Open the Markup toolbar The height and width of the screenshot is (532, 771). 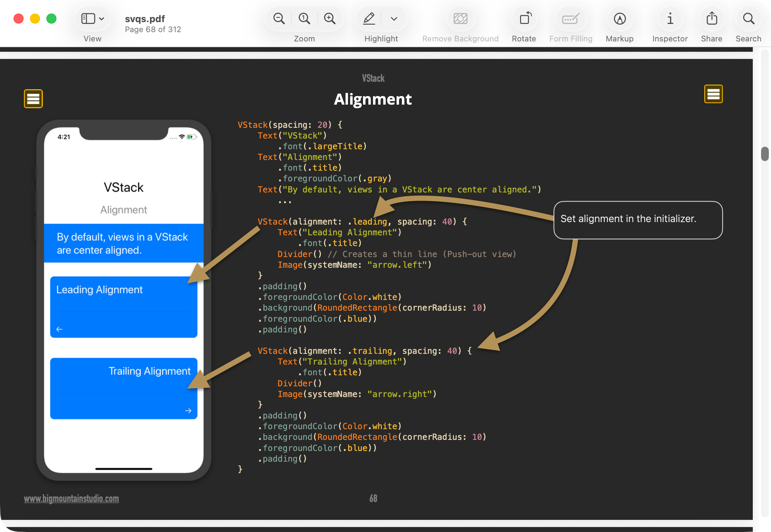click(x=620, y=19)
